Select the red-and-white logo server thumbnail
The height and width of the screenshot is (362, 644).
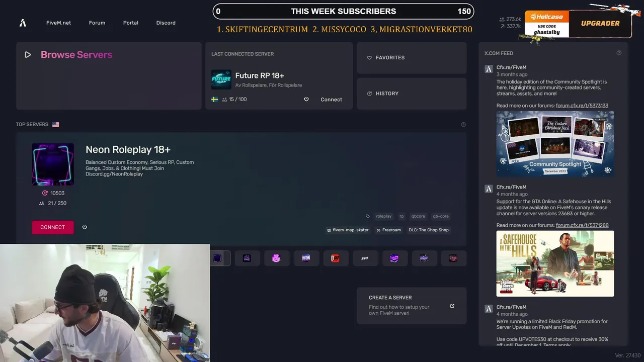pos(336,258)
